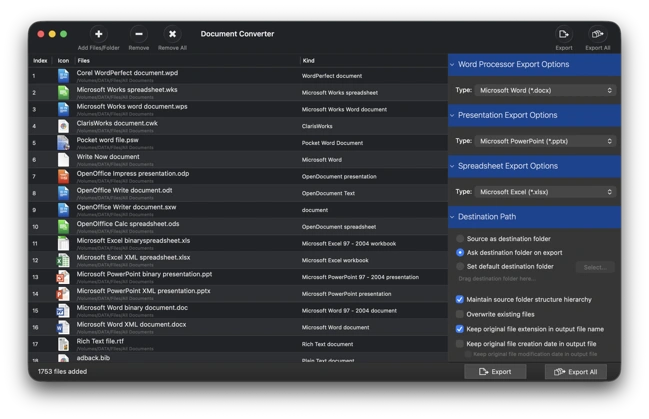649x419 pixels.
Task: Collapse Presentation Export Options section
Action: (x=452, y=116)
